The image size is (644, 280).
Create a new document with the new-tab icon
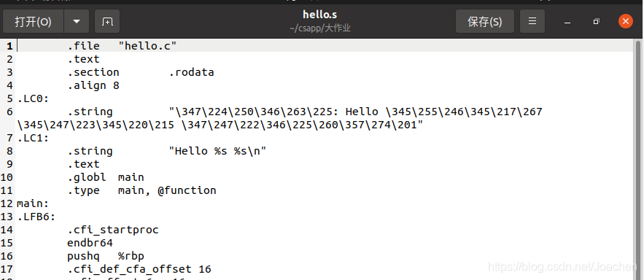click(107, 21)
